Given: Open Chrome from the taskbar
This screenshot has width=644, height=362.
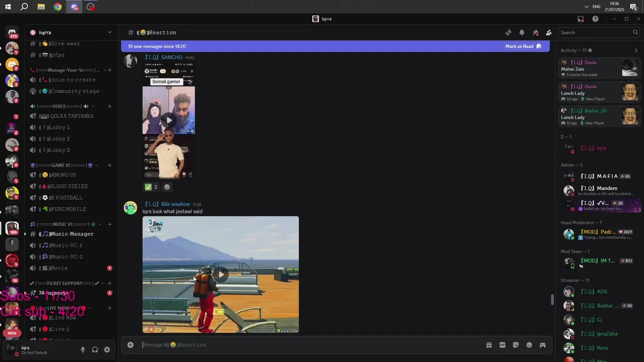Looking at the screenshot, I should [57, 7].
